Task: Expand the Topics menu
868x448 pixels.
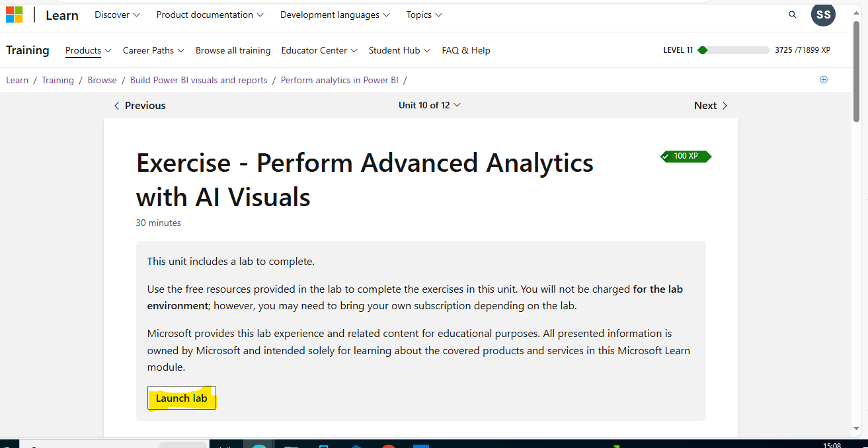Action: click(x=424, y=15)
